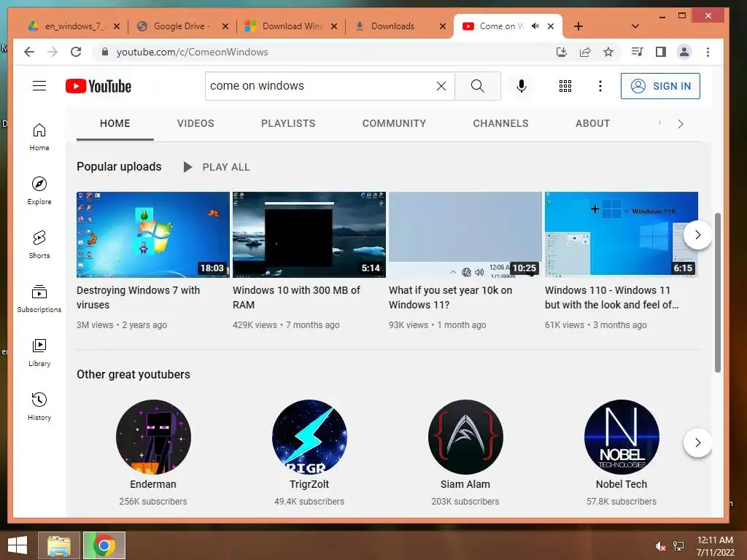Click the browser forward arrow
The height and width of the screenshot is (560, 747).
(x=53, y=52)
